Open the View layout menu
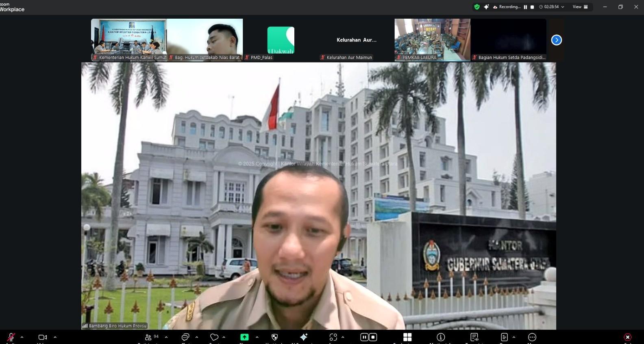Screen dimensions: 644x344 (x=580, y=7)
